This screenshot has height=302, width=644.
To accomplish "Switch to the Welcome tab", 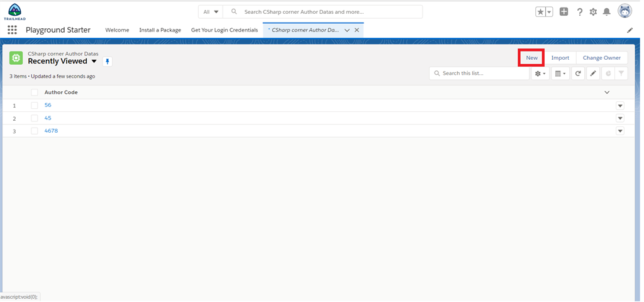I will pos(117,30).
